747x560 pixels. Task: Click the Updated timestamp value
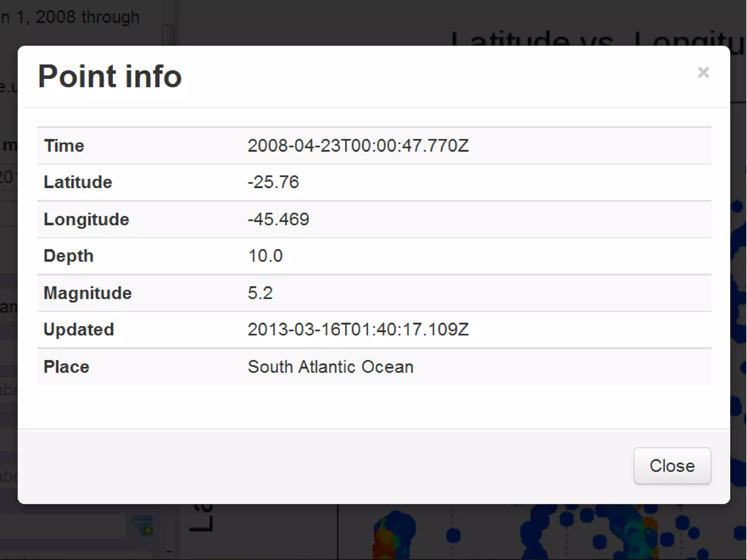358,330
